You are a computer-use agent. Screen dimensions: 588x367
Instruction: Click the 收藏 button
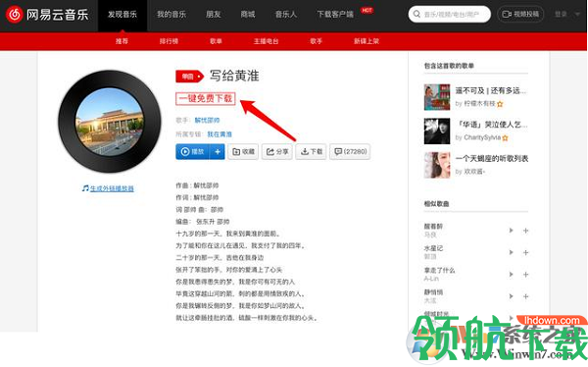(243, 152)
